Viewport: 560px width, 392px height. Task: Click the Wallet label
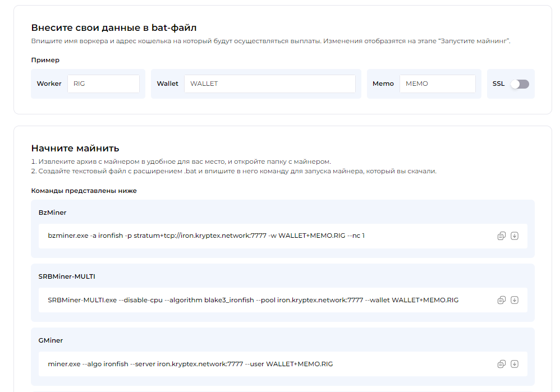tap(168, 84)
